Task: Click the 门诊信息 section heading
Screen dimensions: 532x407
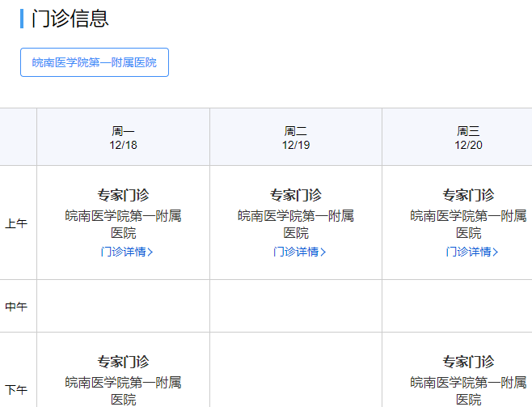Action: pyautogui.click(x=70, y=19)
